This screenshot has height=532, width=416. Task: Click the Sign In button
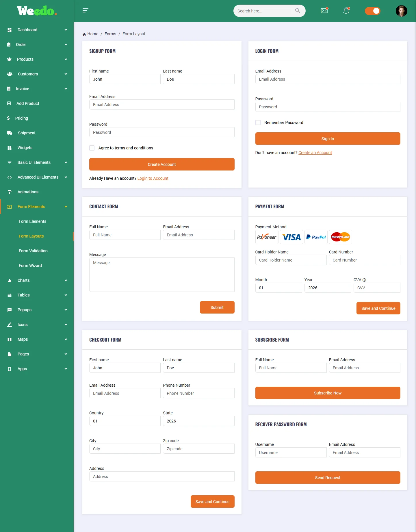[x=328, y=139]
